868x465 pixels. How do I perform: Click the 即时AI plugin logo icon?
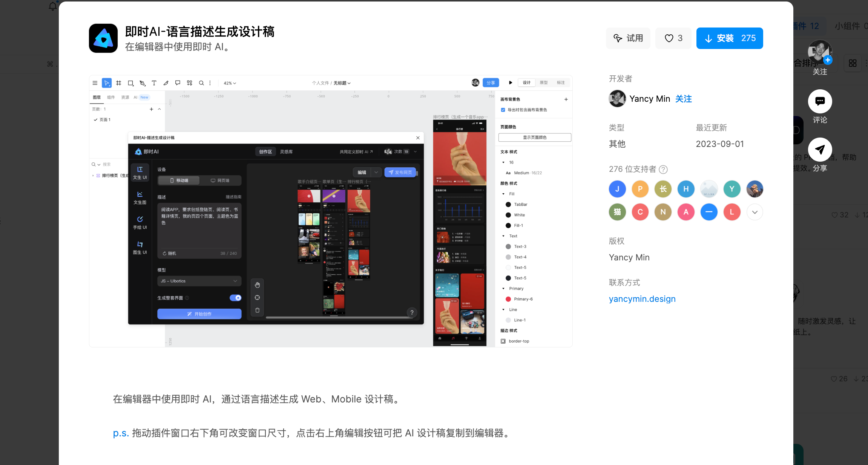tap(103, 38)
